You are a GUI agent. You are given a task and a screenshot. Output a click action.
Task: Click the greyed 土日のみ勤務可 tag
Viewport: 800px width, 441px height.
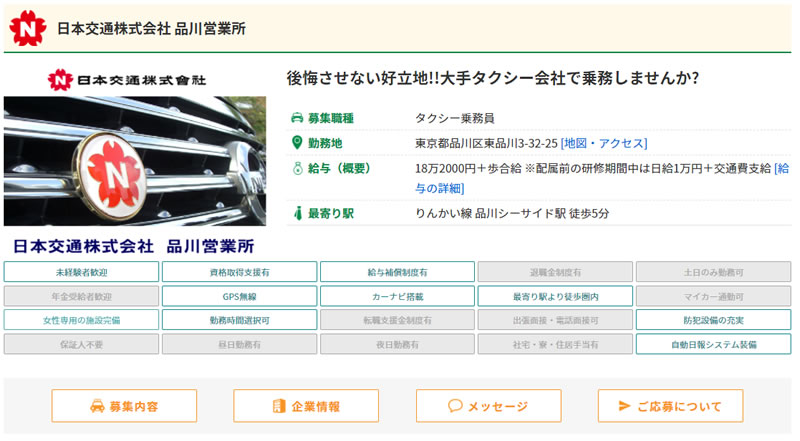click(713, 272)
